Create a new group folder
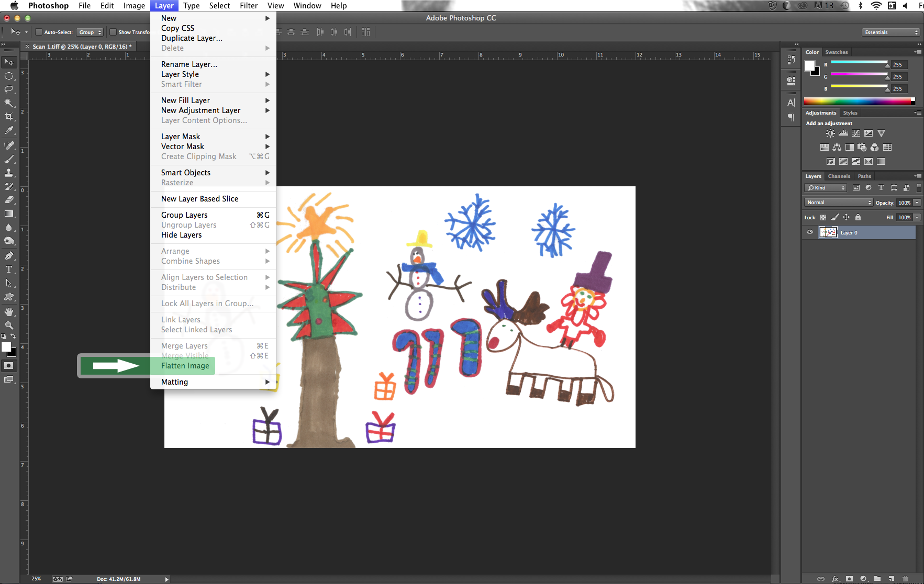924x584 pixels. tap(877, 579)
